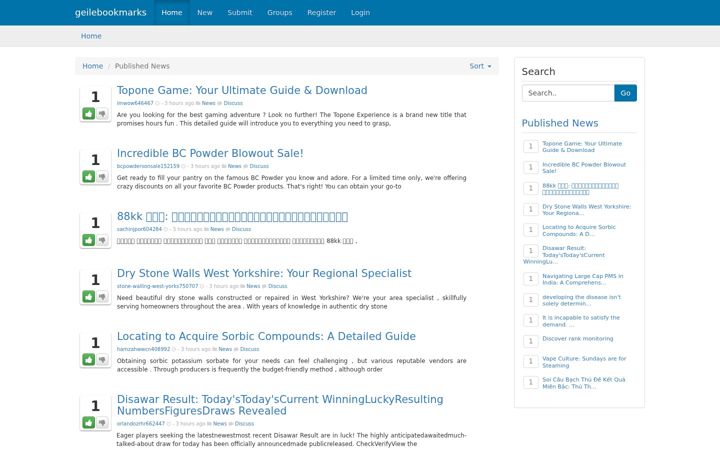
Task: Click vote count box beside sidebar Discover rank monitoring
Action: pyautogui.click(x=531, y=341)
